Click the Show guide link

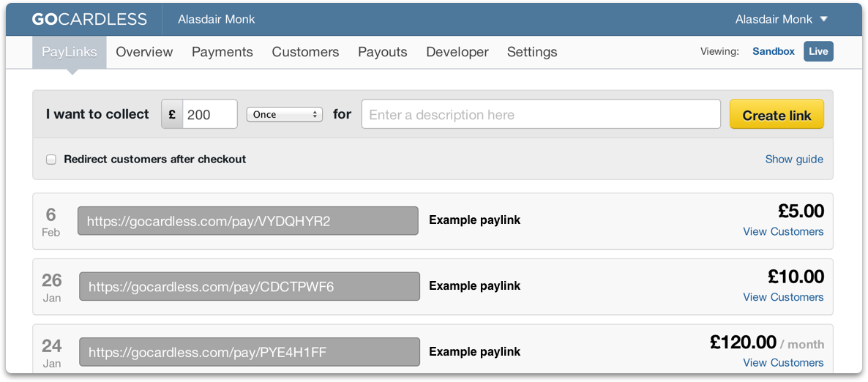point(794,160)
